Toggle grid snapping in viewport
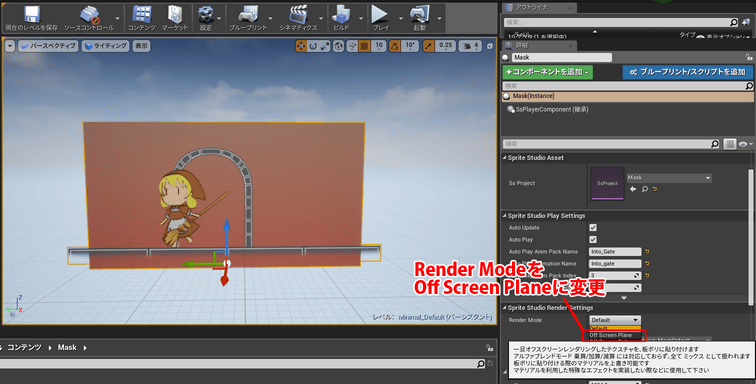756x384 pixels. (365, 46)
